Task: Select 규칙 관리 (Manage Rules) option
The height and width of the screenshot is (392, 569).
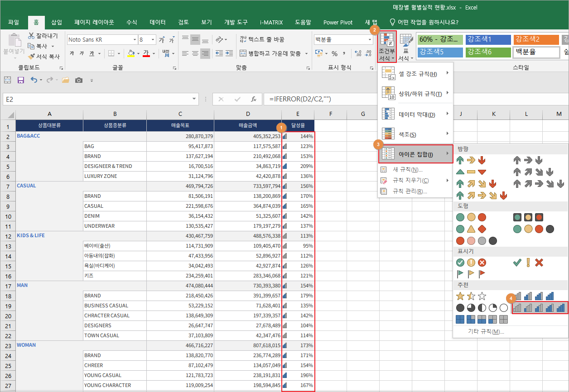Action: 410,191
